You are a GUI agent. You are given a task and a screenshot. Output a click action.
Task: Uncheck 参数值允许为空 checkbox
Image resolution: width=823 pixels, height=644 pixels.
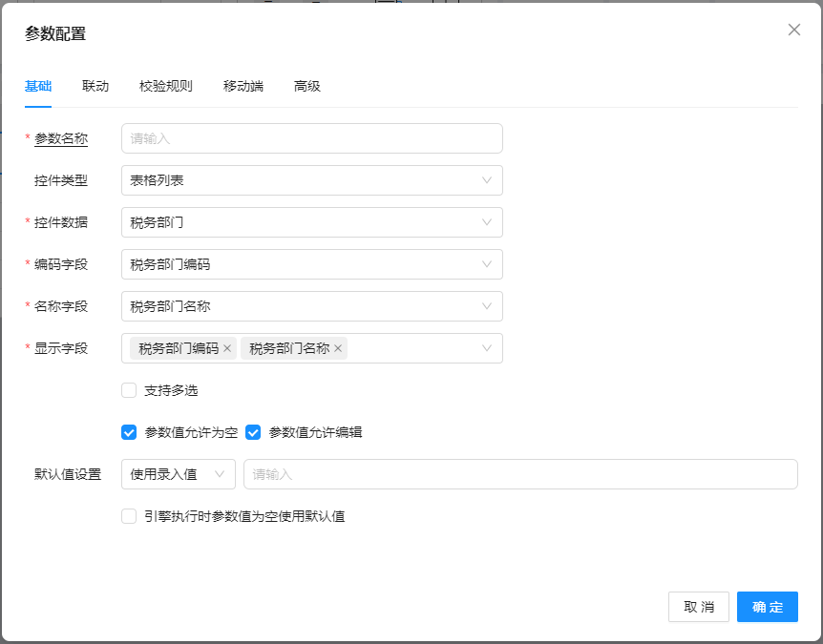click(x=129, y=432)
